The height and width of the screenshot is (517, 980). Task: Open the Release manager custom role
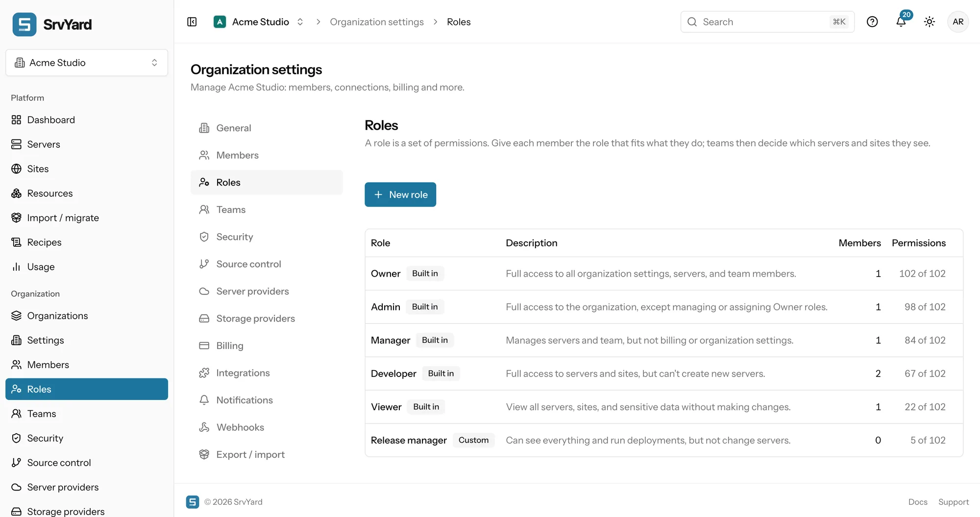coord(664,440)
